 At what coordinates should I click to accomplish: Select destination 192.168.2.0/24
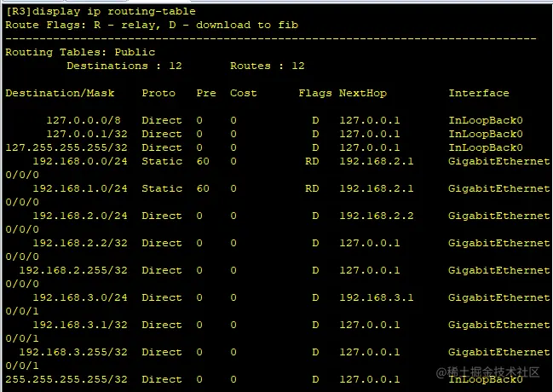point(80,216)
